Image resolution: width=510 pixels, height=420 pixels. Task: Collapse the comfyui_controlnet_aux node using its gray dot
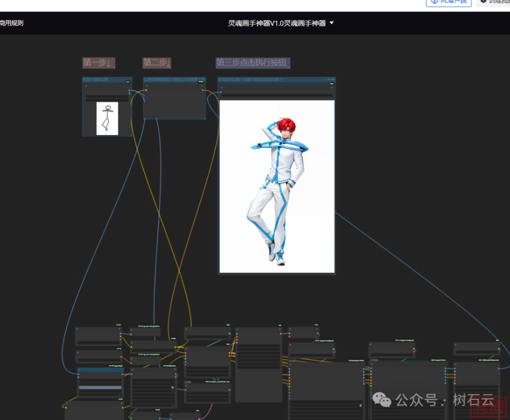coord(186,386)
